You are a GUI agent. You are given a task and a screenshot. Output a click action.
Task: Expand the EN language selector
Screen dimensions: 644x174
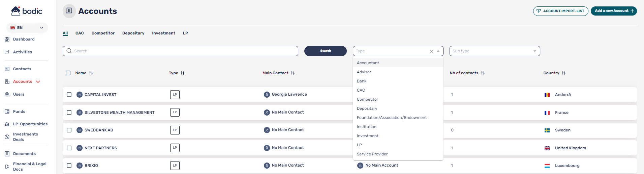(27, 28)
